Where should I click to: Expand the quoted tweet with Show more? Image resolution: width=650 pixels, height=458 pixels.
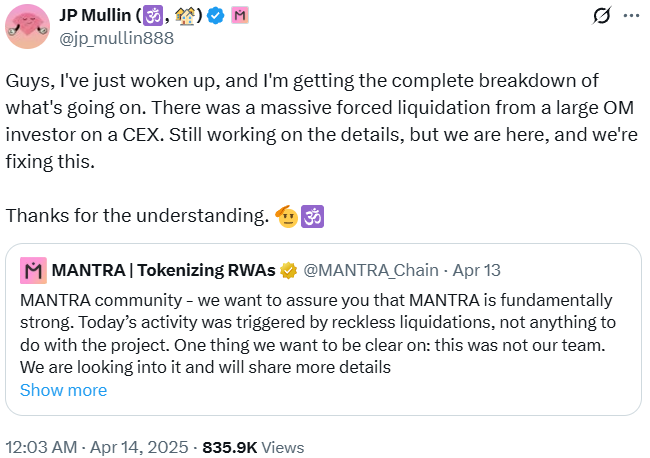(63, 390)
